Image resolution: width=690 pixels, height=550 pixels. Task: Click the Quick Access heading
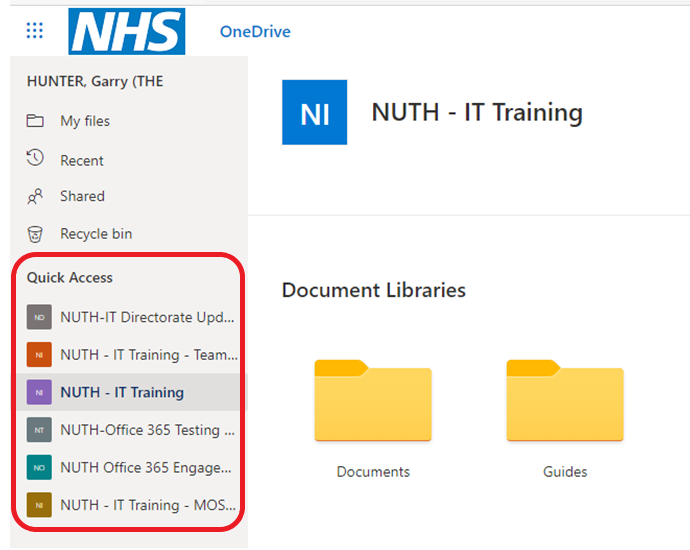coord(70,278)
